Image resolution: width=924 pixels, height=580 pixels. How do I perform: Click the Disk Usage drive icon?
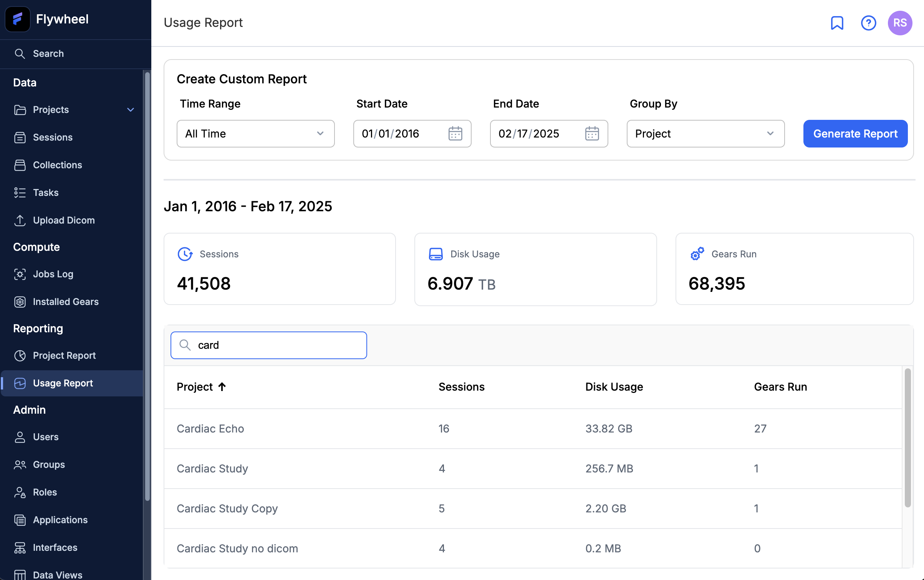[x=436, y=254]
